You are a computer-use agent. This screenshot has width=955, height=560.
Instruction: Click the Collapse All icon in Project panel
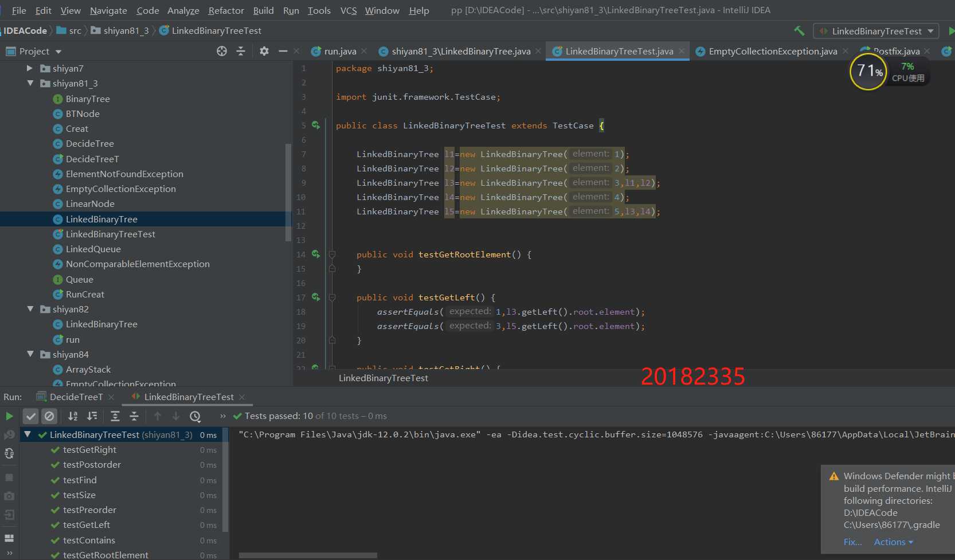click(x=241, y=51)
